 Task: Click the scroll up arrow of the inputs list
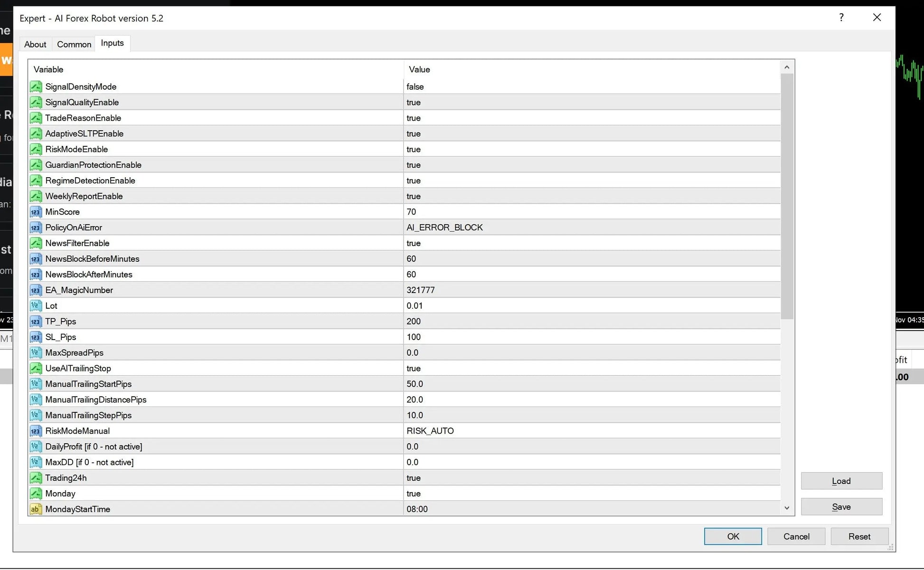[787, 67]
